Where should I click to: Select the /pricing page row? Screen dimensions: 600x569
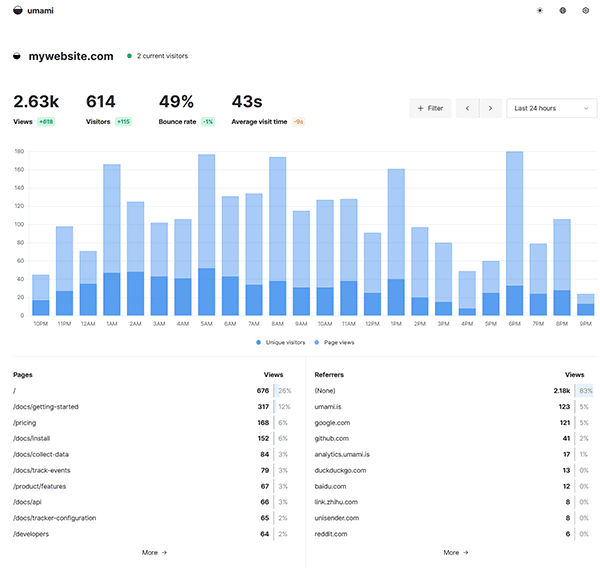tap(152, 423)
